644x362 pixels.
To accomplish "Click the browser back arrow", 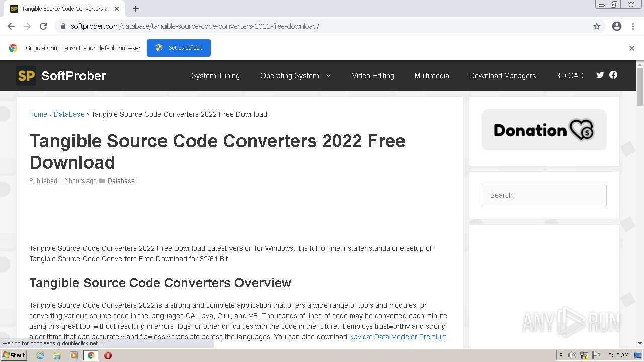I will click(11, 26).
